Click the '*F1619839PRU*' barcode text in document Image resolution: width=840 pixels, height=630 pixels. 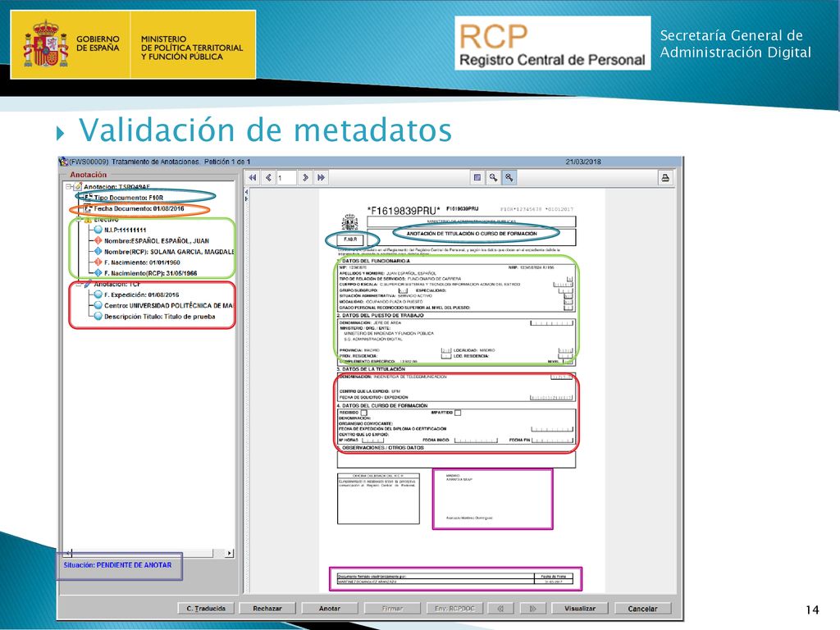404,211
